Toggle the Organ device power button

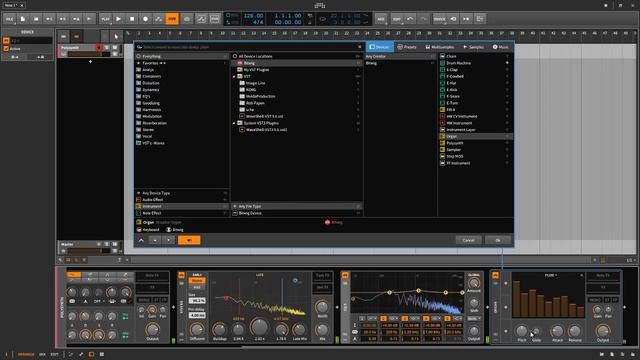496,276
